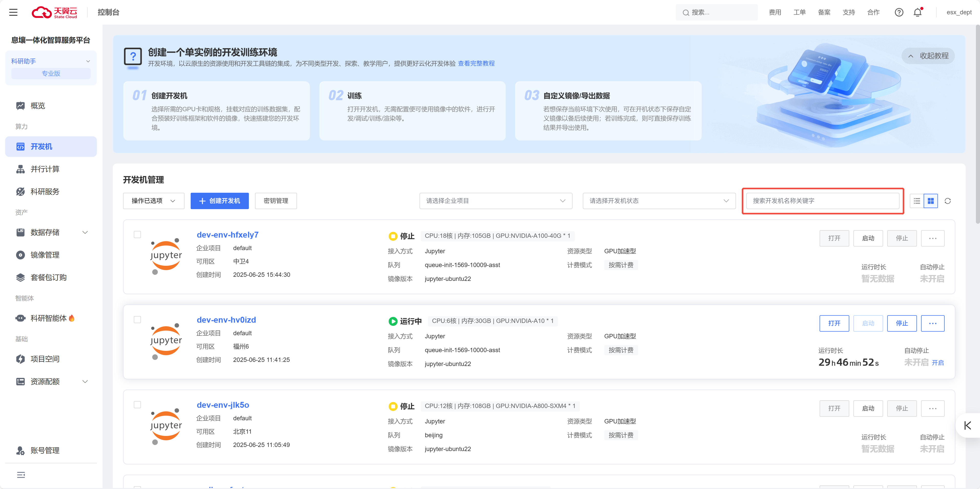The width and height of the screenshot is (980, 489).
Task: Click 启动 for dev-env-hfxely7
Action: [x=868, y=238]
